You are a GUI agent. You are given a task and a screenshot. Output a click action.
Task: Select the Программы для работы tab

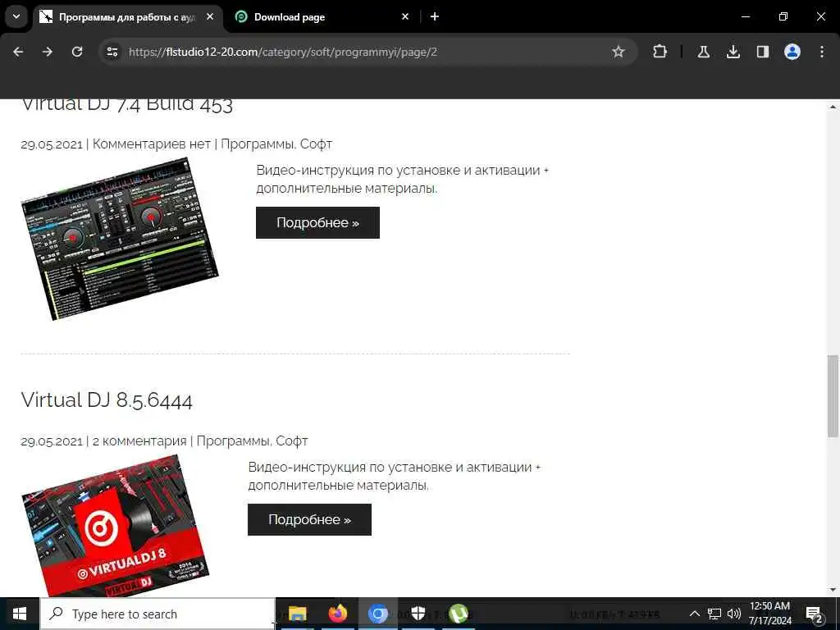(x=127, y=17)
